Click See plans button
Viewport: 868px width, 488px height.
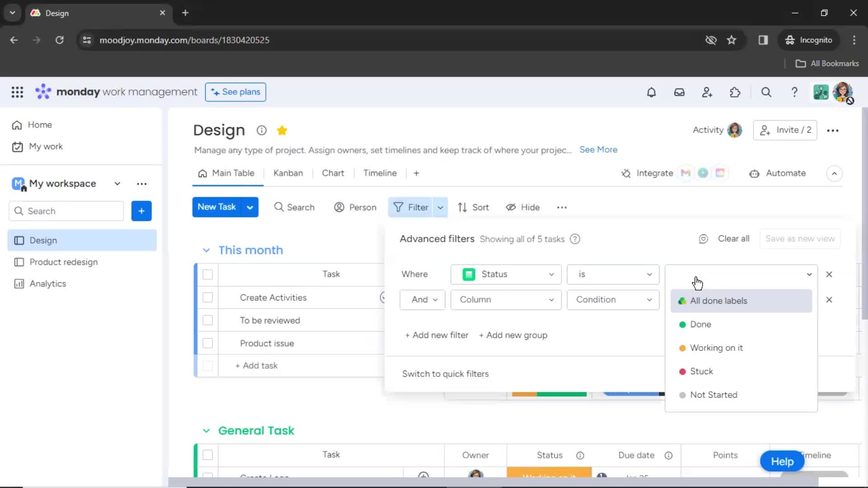[x=236, y=92]
